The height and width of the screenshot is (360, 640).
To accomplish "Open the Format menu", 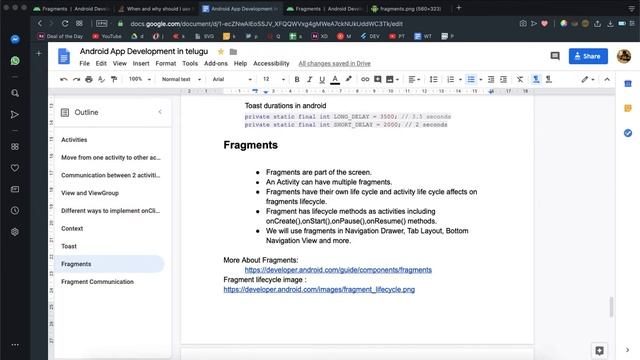I will click(x=166, y=63).
